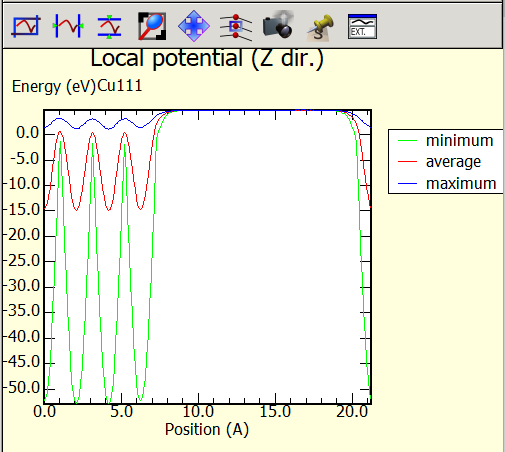Activate the magnifier zoom tool
Screen dimensions: 505x452
tap(152, 26)
